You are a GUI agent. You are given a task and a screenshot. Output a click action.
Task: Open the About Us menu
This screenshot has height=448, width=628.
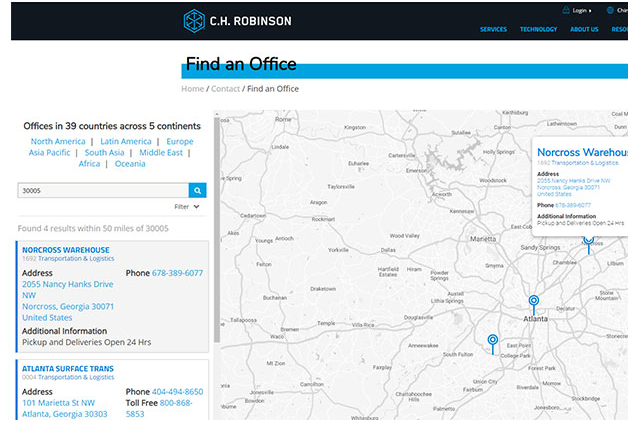pyautogui.click(x=584, y=29)
